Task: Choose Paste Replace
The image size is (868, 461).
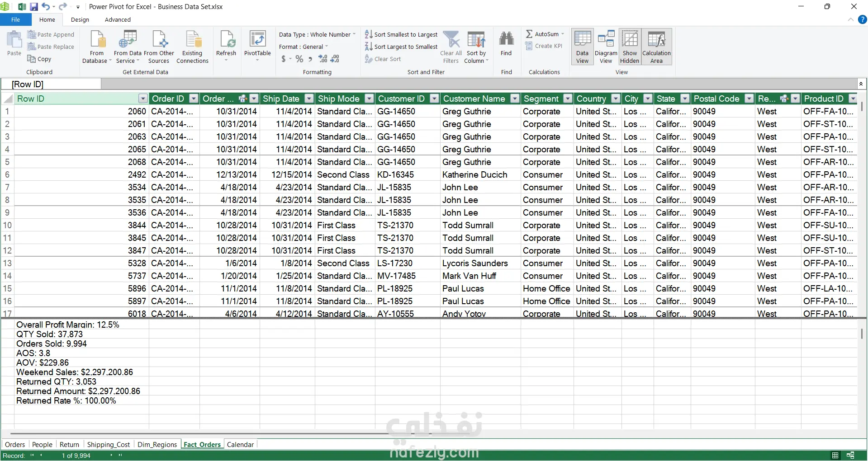Action: point(51,47)
